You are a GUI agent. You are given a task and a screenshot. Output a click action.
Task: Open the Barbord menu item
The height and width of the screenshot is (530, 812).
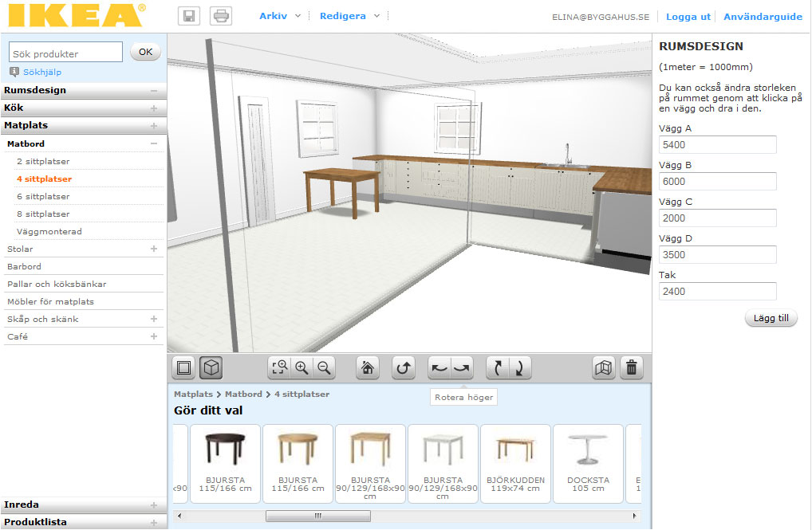point(24,267)
